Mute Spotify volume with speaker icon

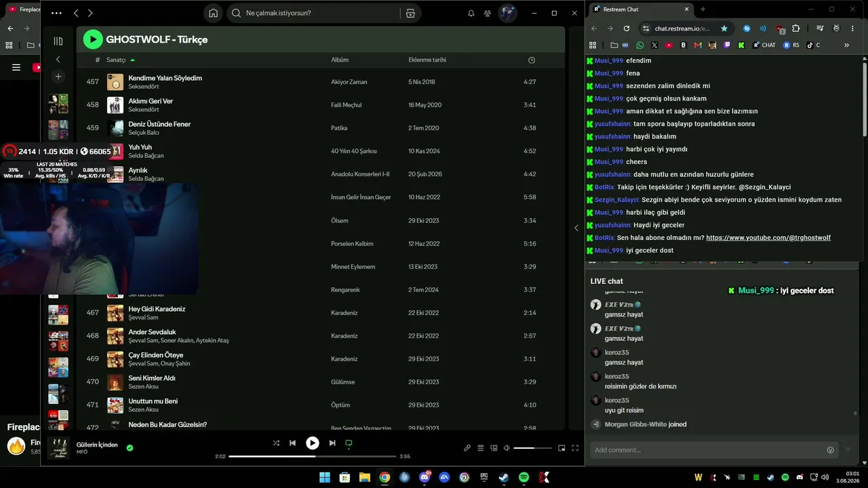click(506, 448)
